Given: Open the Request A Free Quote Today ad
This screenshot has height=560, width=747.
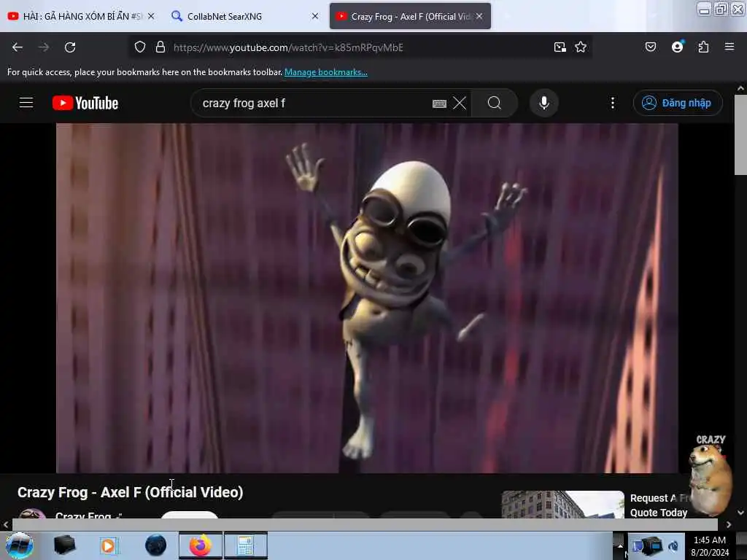Looking at the screenshot, I should pyautogui.click(x=659, y=505).
